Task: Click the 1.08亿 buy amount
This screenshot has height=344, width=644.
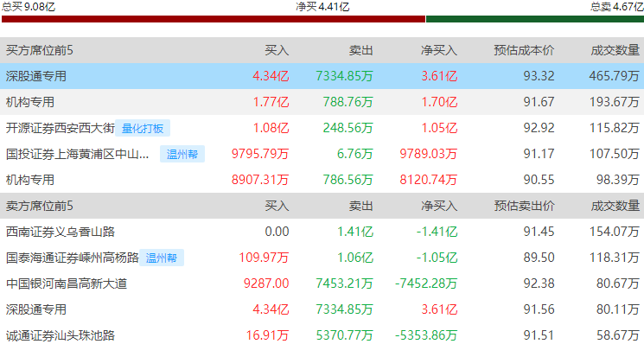Action: coord(271,128)
